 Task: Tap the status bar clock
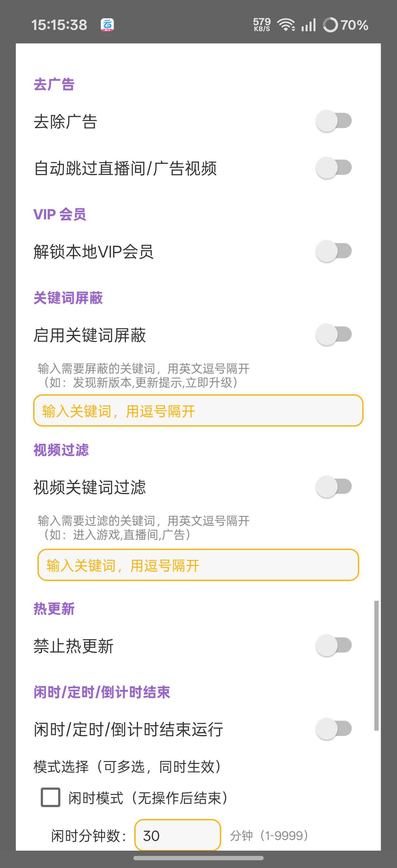59,25
